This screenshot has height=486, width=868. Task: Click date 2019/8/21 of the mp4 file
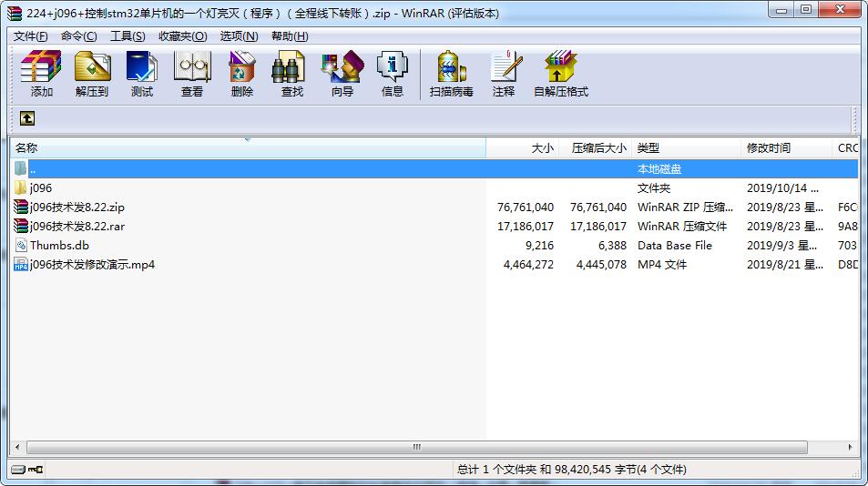coord(785,264)
